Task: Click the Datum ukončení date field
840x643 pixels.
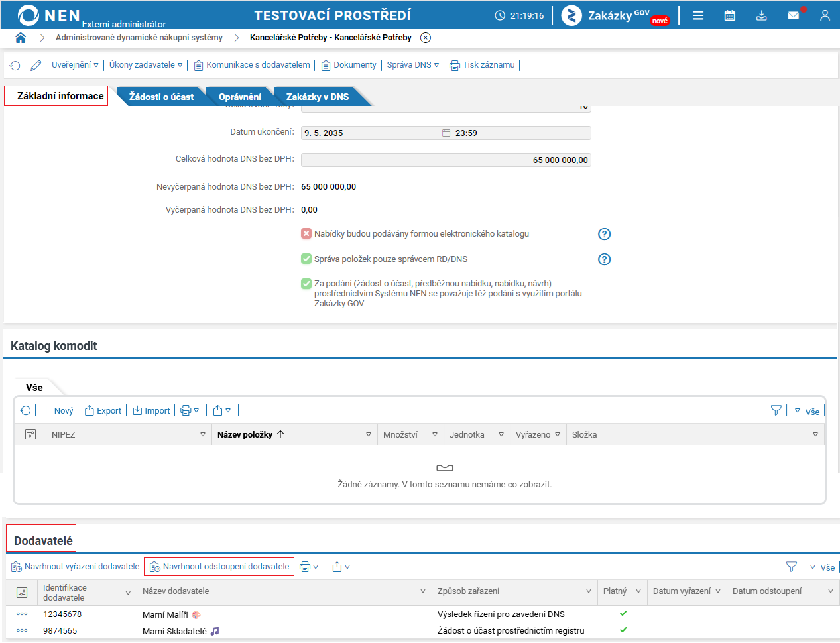Action: (x=371, y=133)
